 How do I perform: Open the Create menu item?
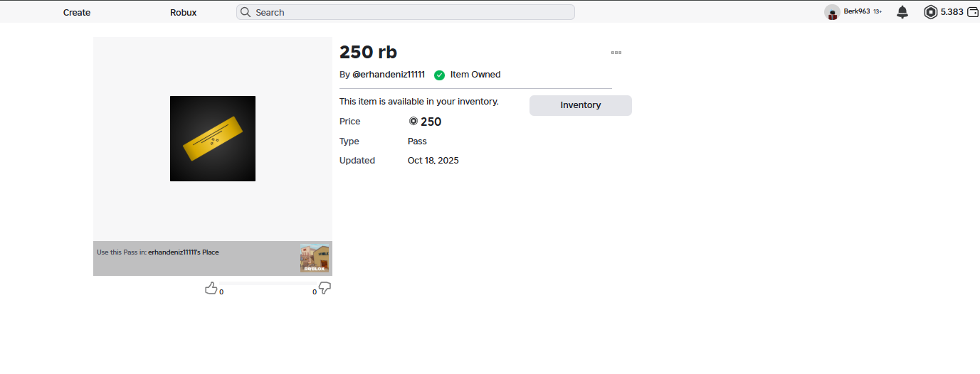pos(77,12)
